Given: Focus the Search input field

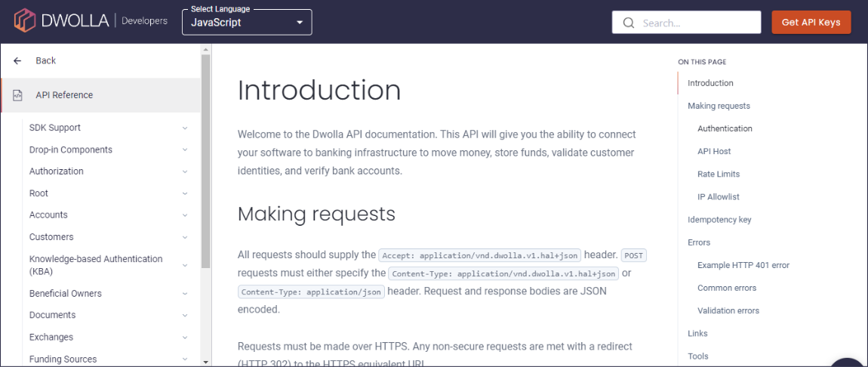Looking at the screenshot, I should point(686,23).
